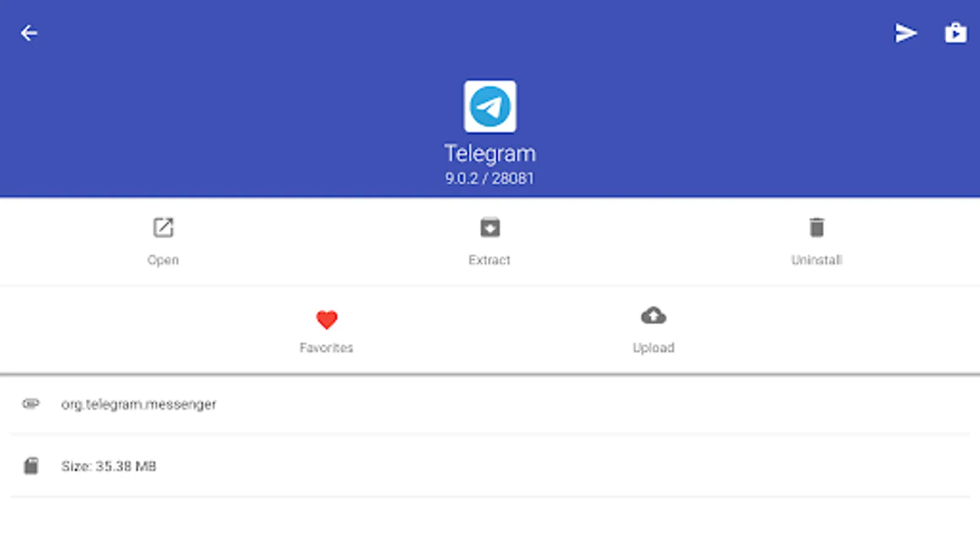
Task: Click the Open label
Action: click(x=163, y=260)
